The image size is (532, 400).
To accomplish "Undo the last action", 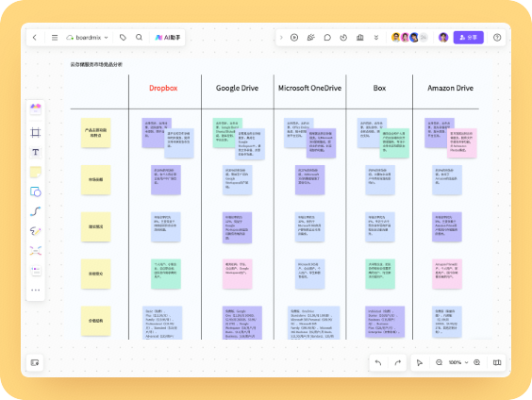I will pyautogui.click(x=378, y=362).
